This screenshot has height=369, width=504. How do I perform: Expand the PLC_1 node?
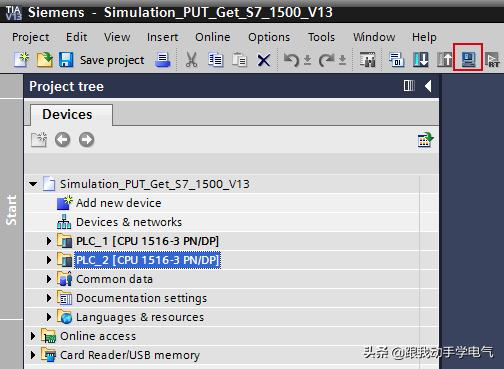49,241
